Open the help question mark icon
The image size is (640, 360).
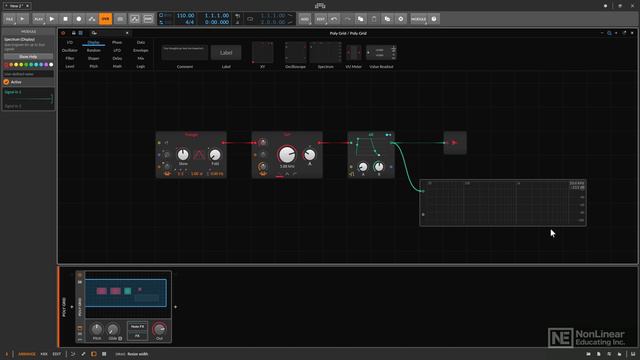click(434, 19)
